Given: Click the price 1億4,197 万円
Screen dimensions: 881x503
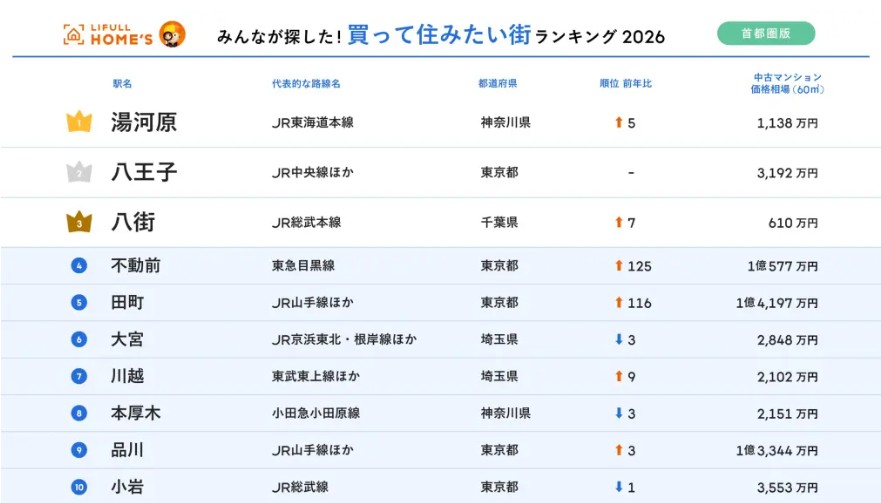Looking at the screenshot, I should (777, 303).
